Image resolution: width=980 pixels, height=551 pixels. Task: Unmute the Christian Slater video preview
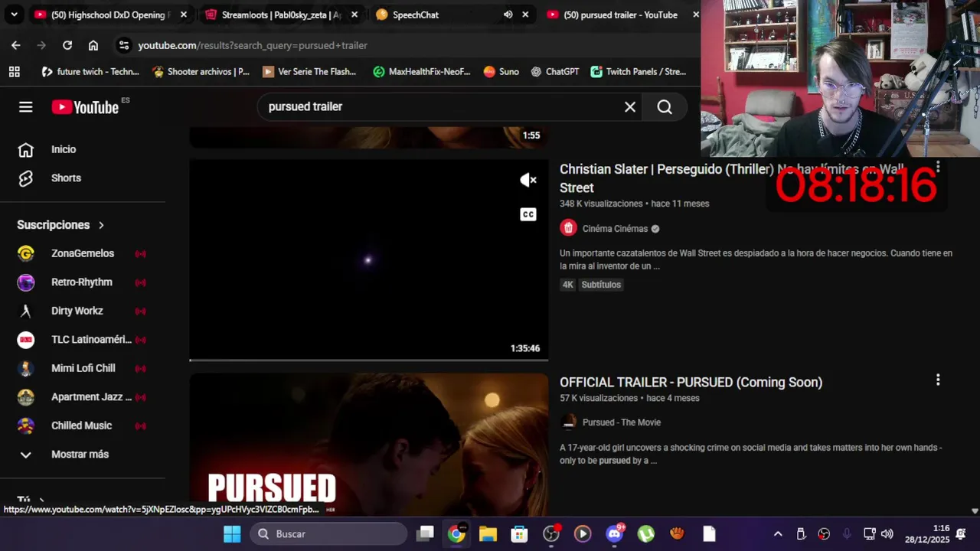[528, 180]
